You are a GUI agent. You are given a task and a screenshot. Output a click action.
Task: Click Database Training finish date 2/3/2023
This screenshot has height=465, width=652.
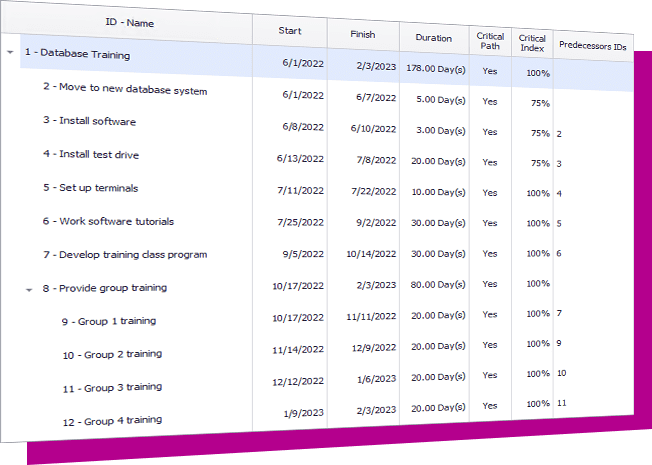point(376,66)
